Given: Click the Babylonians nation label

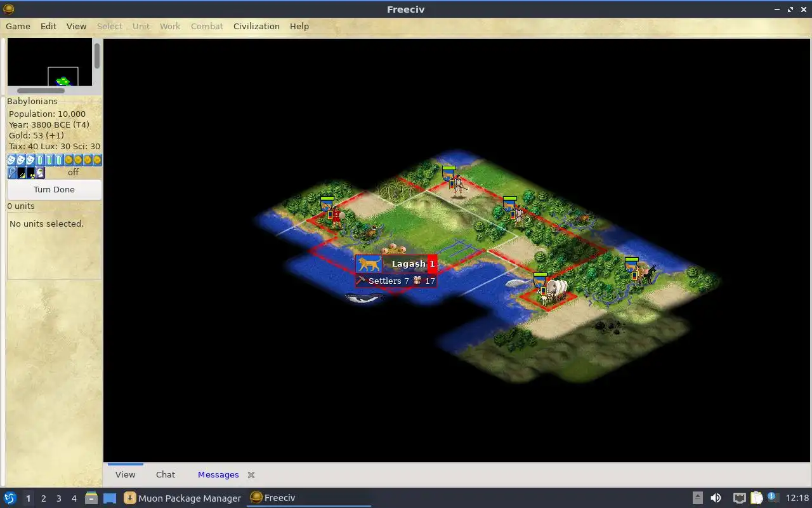Looking at the screenshot, I should (x=32, y=101).
